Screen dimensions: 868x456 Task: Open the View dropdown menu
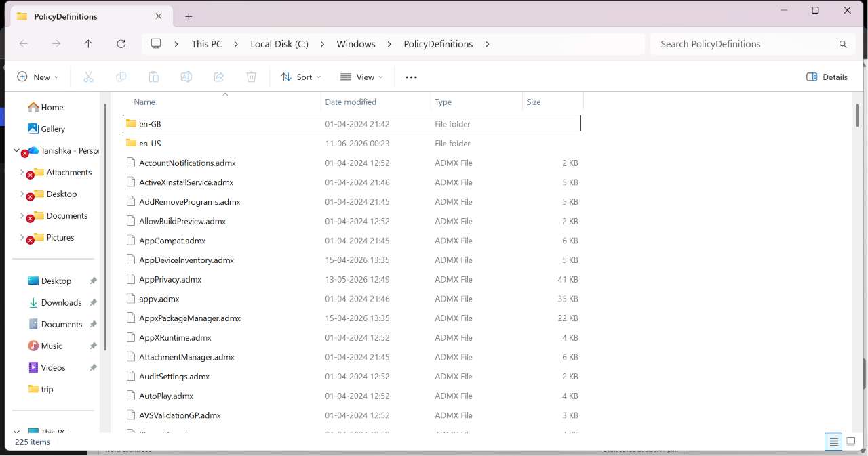[x=361, y=77]
